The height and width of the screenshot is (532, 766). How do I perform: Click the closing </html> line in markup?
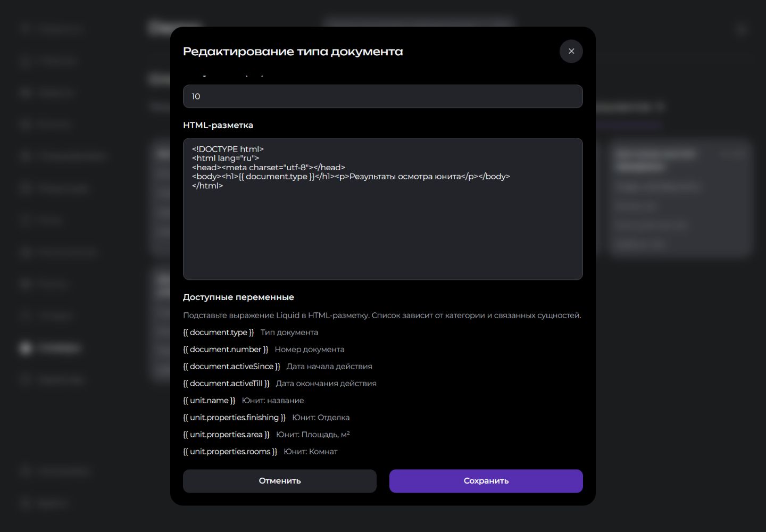point(207,186)
